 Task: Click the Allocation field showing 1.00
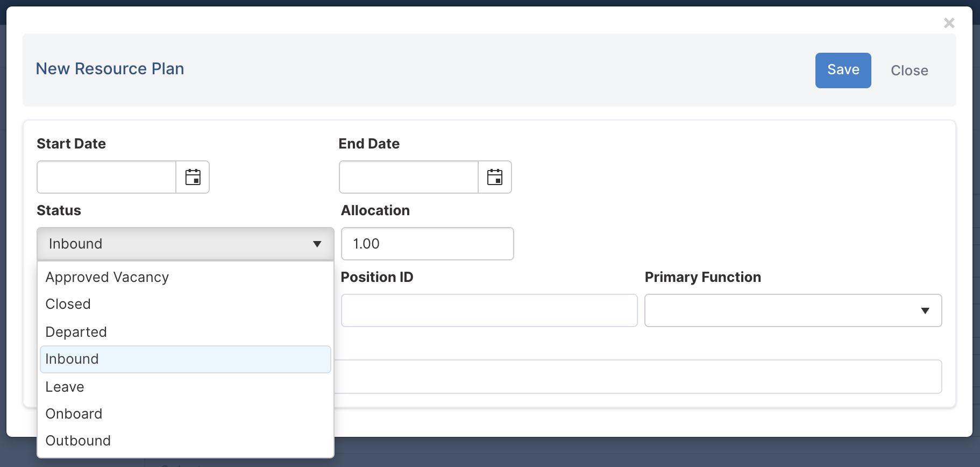[x=428, y=244]
